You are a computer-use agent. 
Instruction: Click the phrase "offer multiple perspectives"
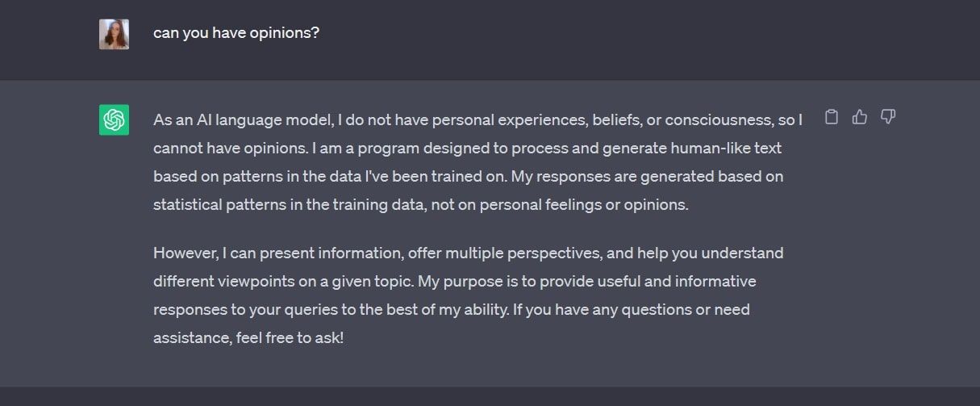coord(504,253)
